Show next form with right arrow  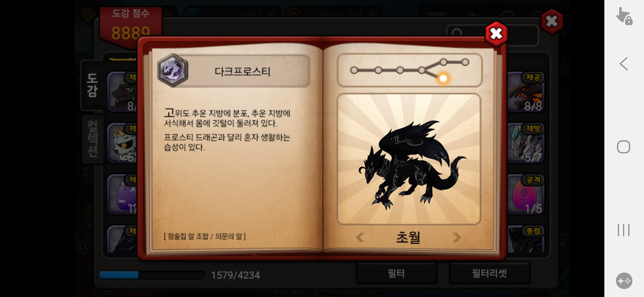pos(457,237)
